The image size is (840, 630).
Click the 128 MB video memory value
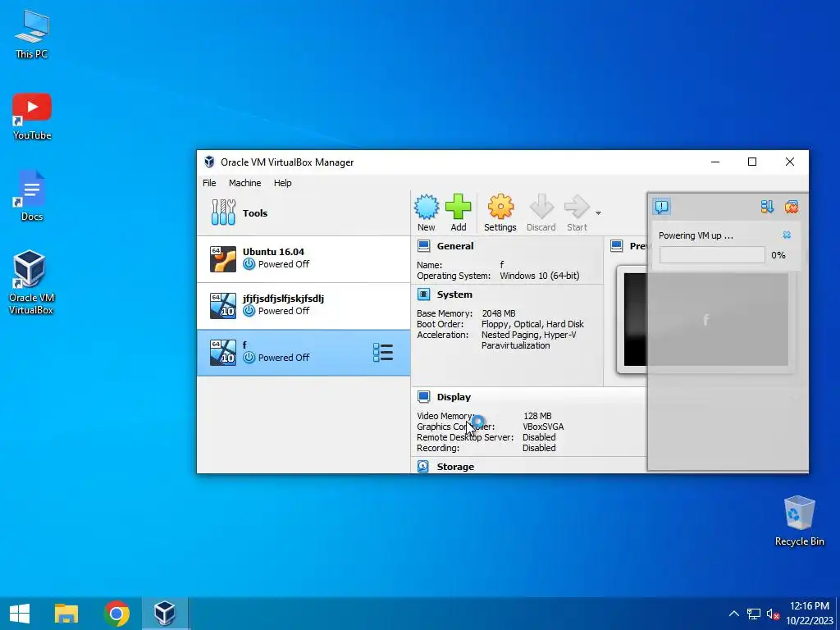tap(537, 416)
